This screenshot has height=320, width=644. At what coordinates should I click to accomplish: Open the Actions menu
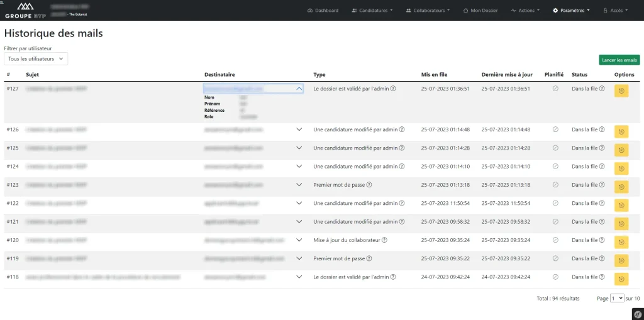click(x=525, y=11)
